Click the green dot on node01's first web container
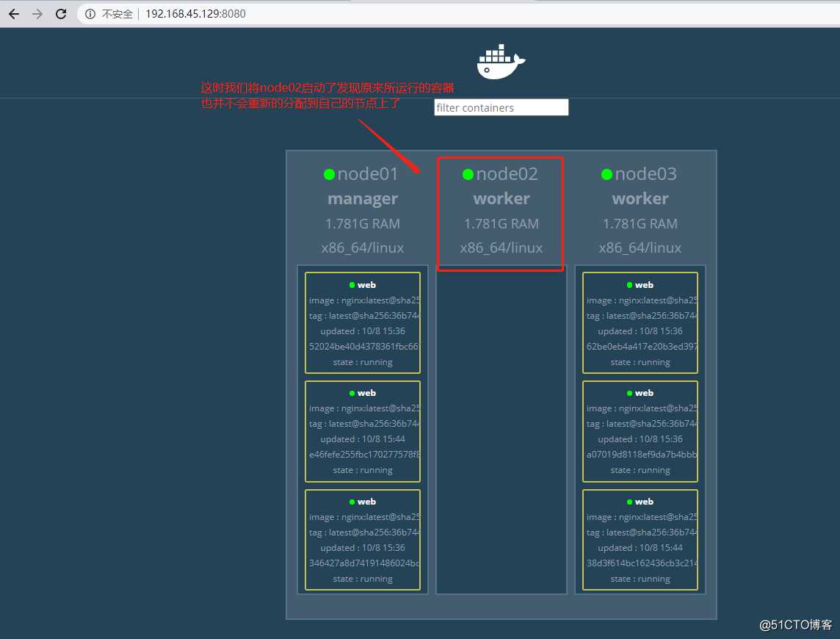 pyautogui.click(x=352, y=284)
